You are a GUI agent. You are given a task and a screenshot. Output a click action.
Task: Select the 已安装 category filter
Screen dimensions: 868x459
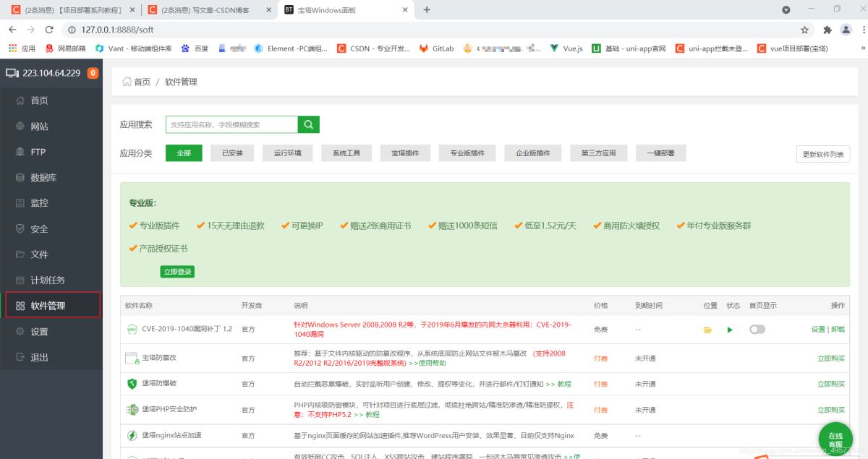pos(232,153)
